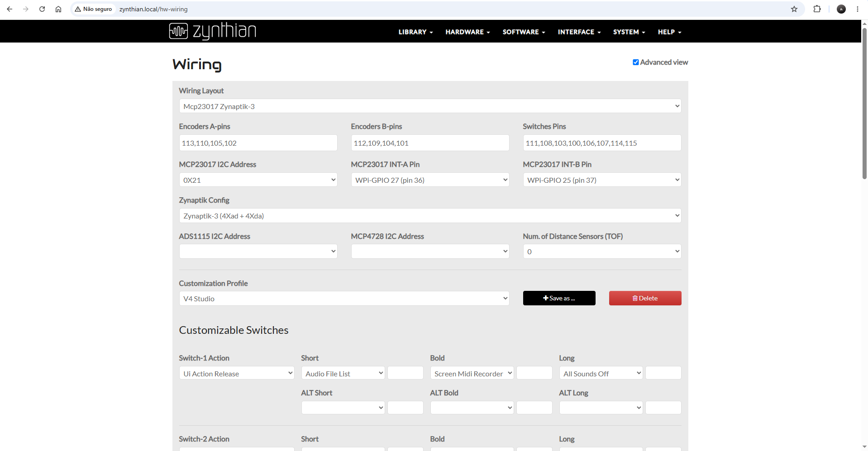The image size is (868, 451).
Task: Go forward in browser history
Action: click(x=26, y=9)
